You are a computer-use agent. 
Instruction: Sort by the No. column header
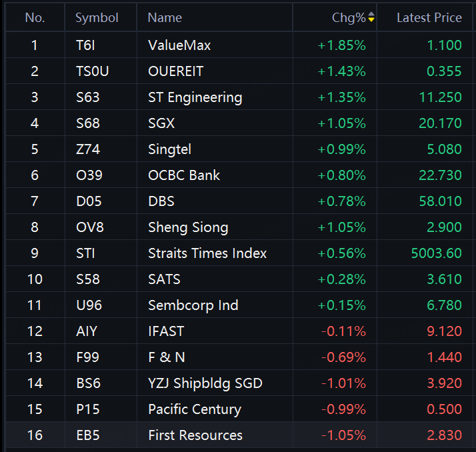pyautogui.click(x=35, y=18)
